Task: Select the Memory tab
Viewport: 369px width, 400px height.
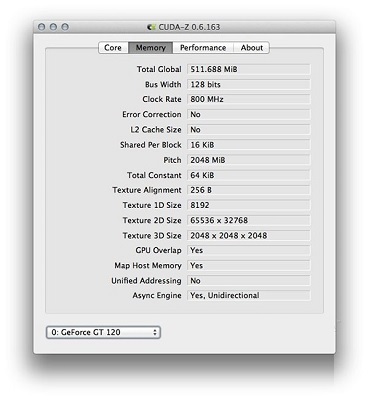Action: pyautogui.click(x=151, y=48)
